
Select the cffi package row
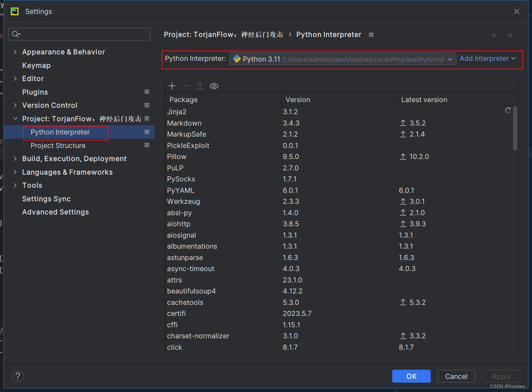339,325
